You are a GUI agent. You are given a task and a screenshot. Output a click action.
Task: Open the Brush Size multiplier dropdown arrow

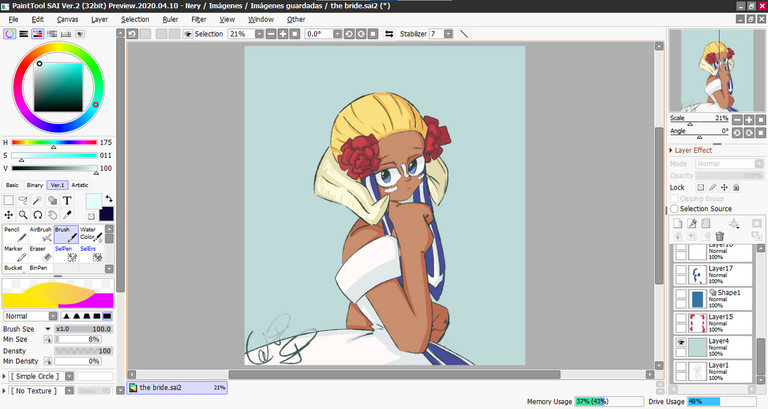click(48, 329)
